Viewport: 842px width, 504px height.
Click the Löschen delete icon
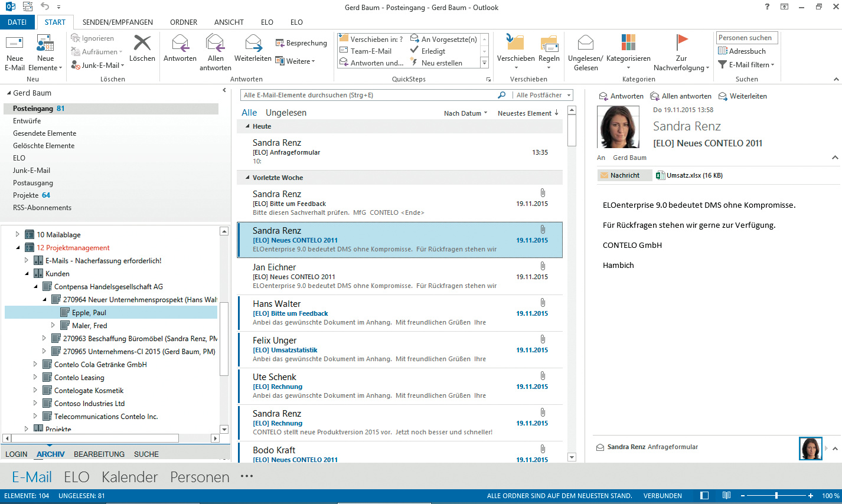(x=142, y=44)
